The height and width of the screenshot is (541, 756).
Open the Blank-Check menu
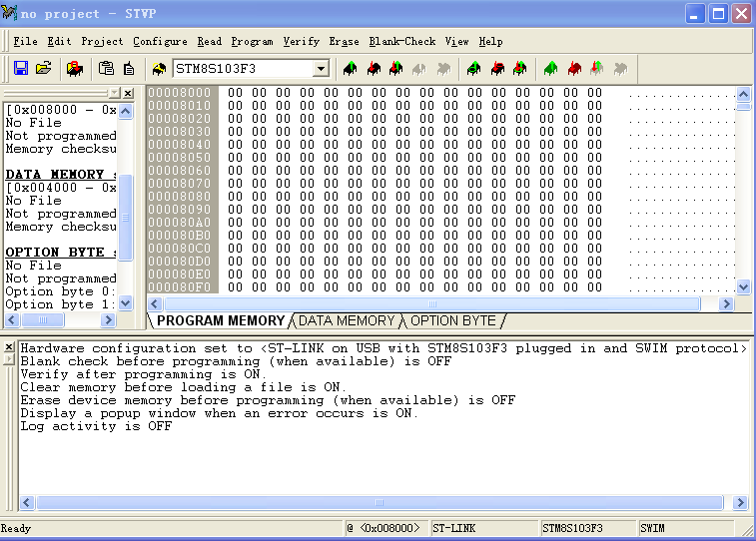click(x=401, y=41)
